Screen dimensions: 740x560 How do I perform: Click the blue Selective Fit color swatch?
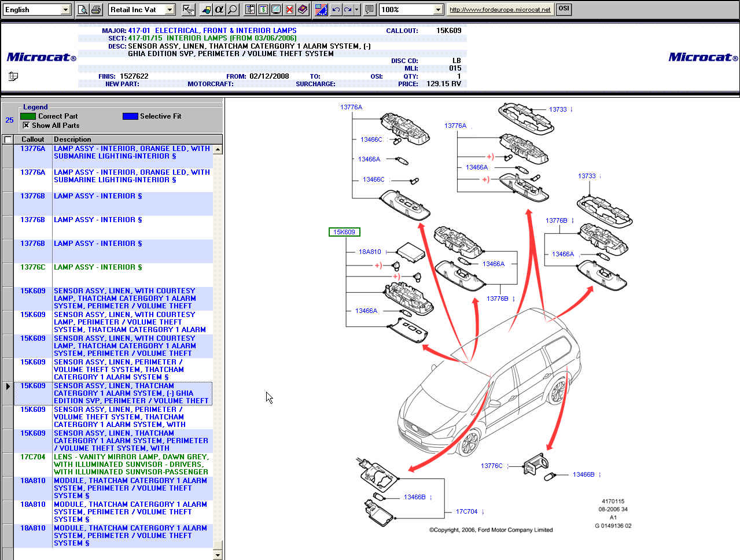click(x=130, y=116)
